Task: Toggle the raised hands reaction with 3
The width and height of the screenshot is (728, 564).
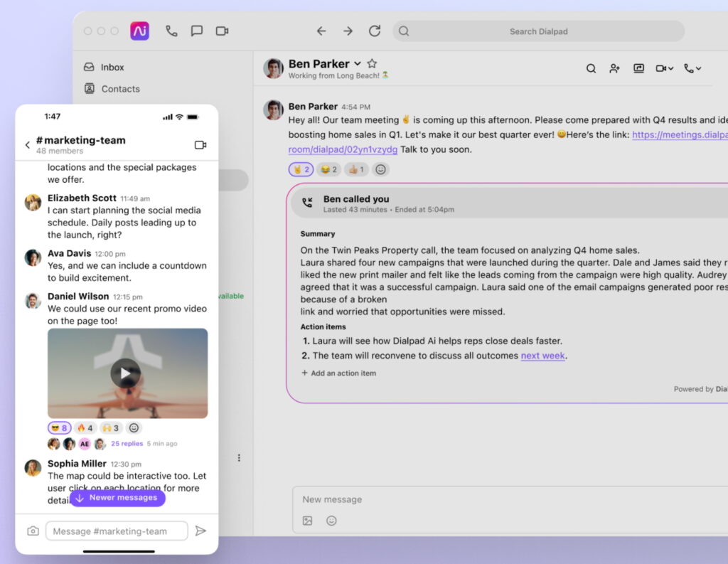Action: (x=111, y=427)
